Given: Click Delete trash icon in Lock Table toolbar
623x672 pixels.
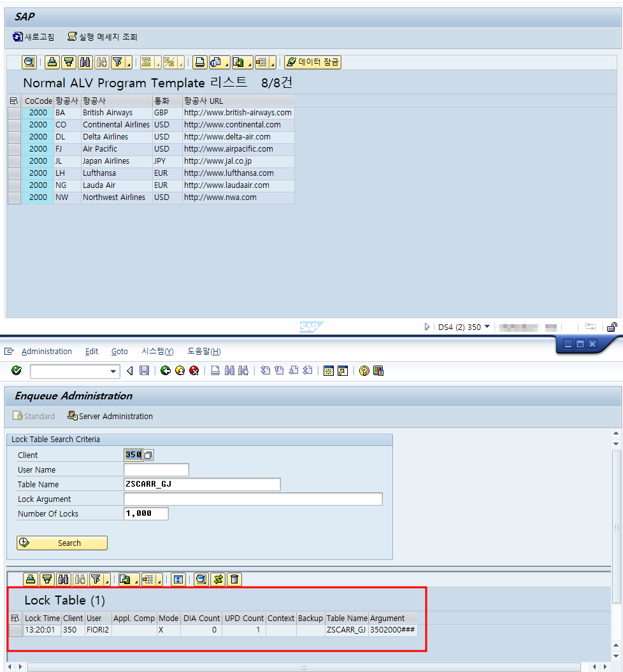Looking at the screenshot, I should pos(234,580).
